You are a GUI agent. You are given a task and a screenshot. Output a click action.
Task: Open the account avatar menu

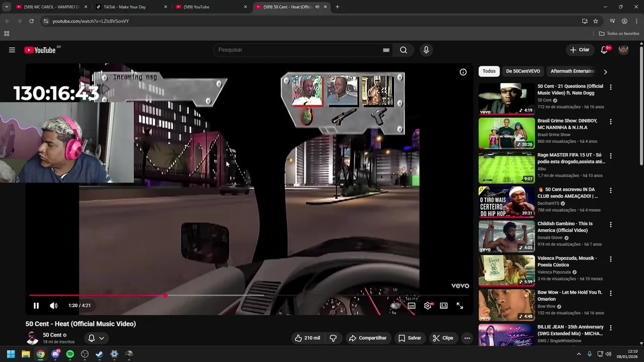(x=623, y=50)
